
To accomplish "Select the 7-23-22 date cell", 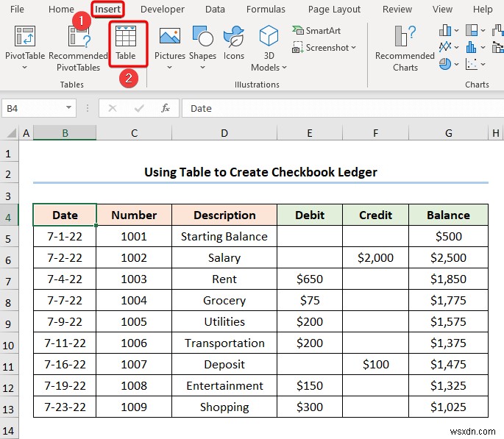I will 65,407.
